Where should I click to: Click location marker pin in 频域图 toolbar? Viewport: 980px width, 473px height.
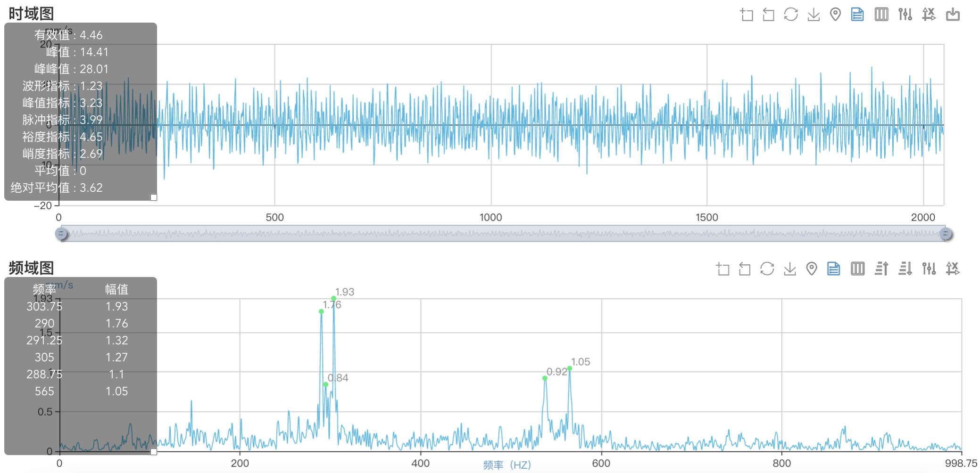(811, 269)
